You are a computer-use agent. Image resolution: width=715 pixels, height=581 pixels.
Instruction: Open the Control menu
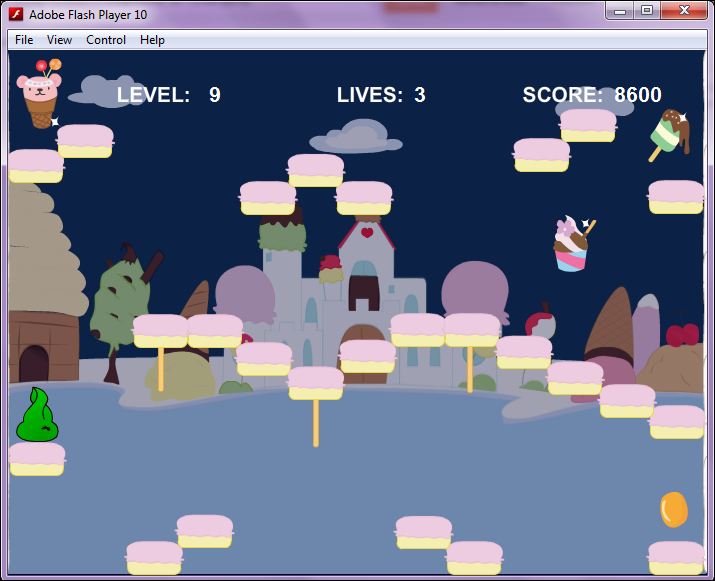point(106,40)
